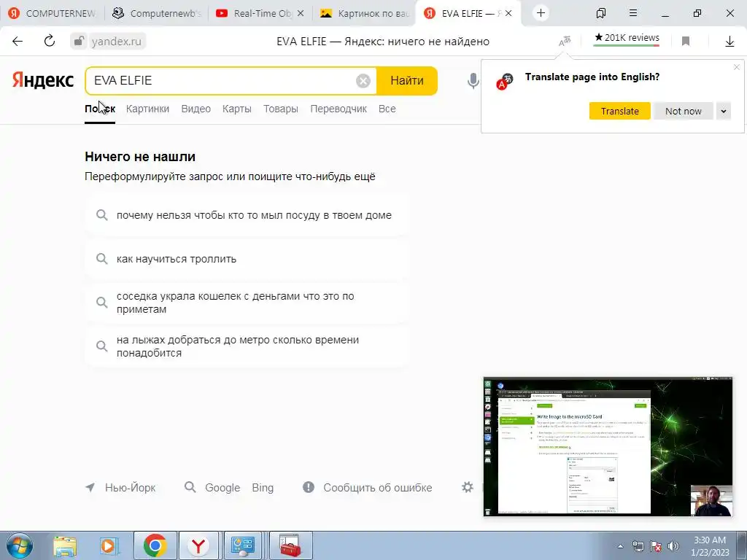Open the network icon in system tray
This screenshot has width=747, height=560.
(638, 546)
